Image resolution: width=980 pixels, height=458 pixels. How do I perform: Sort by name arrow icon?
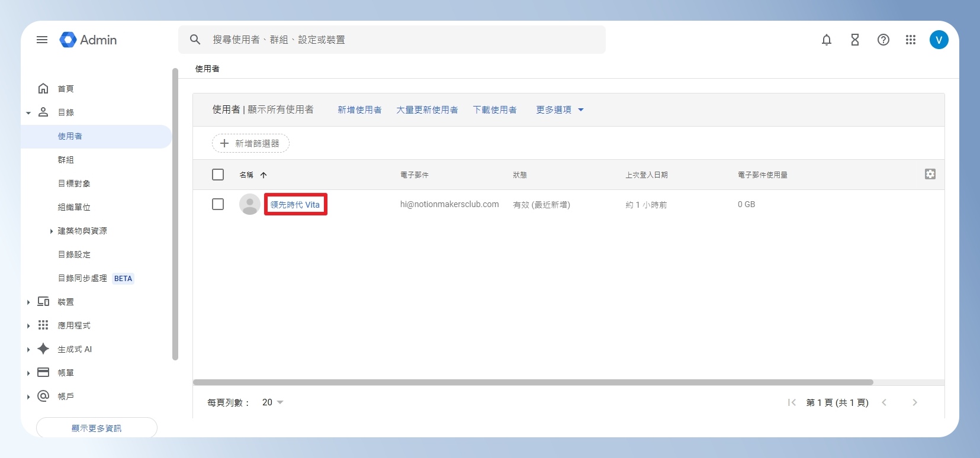(264, 175)
